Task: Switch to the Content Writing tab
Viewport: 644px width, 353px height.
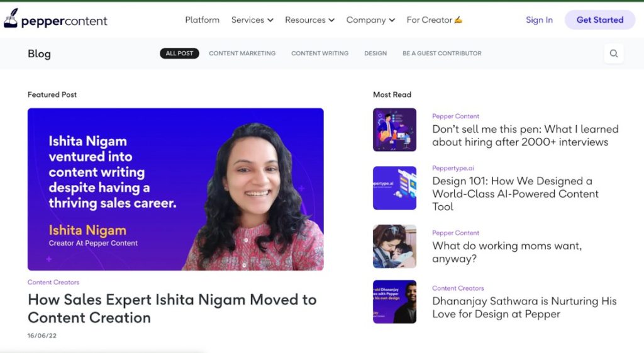Action: (x=319, y=53)
